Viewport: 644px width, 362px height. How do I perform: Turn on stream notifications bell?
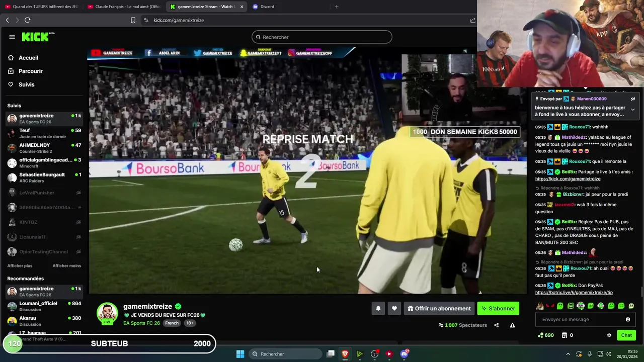pyautogui.click(x=378, y=308)
